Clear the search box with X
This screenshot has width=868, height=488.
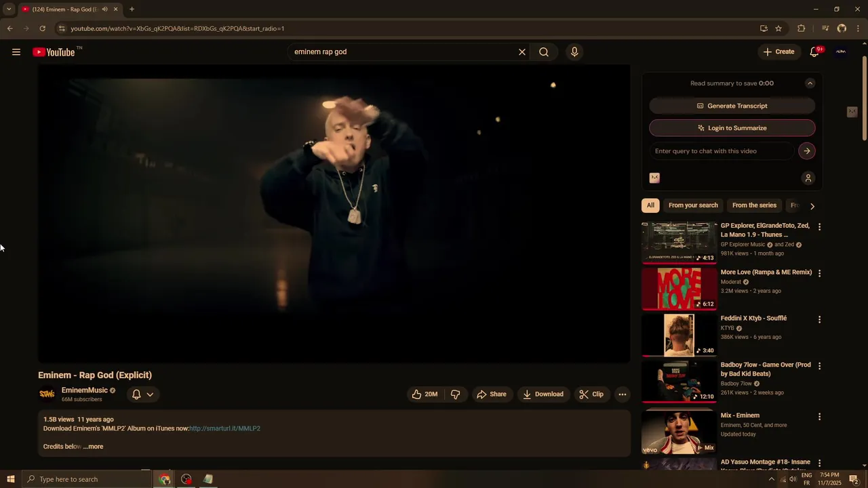[522, 52]
